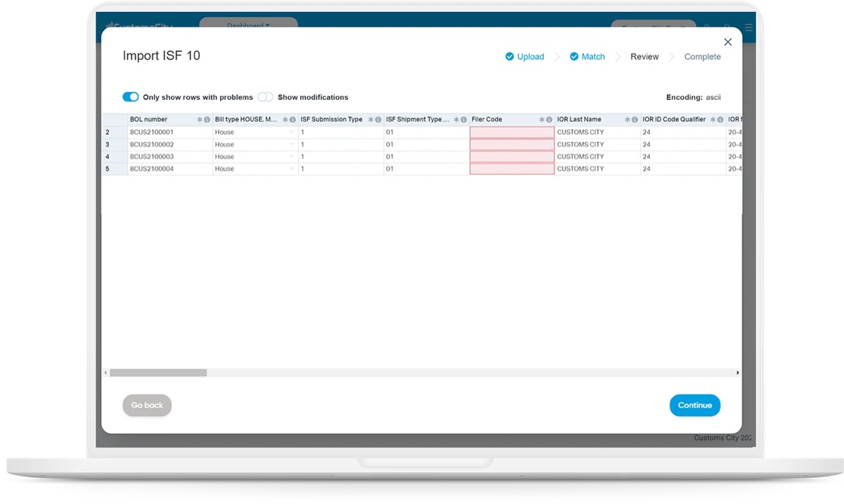Screen dimensions: 844x504
Task: Click info icon in BOL number header
Action: coord(207,120)
